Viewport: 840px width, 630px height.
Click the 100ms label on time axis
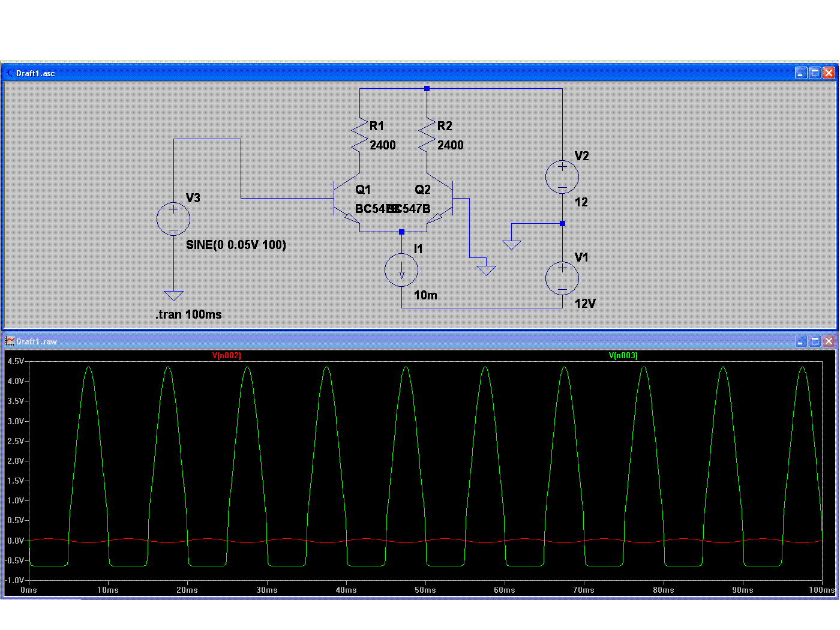(821, 590)
